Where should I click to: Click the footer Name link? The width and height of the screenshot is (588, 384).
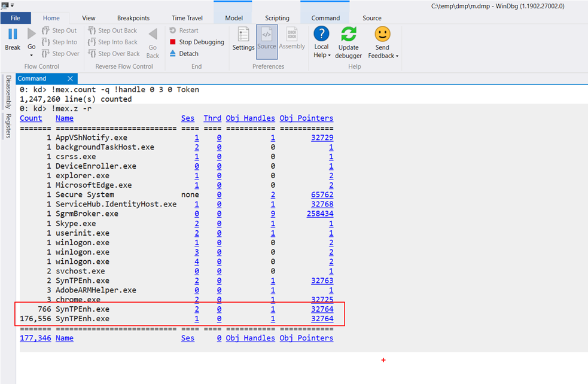pos(65,338)
